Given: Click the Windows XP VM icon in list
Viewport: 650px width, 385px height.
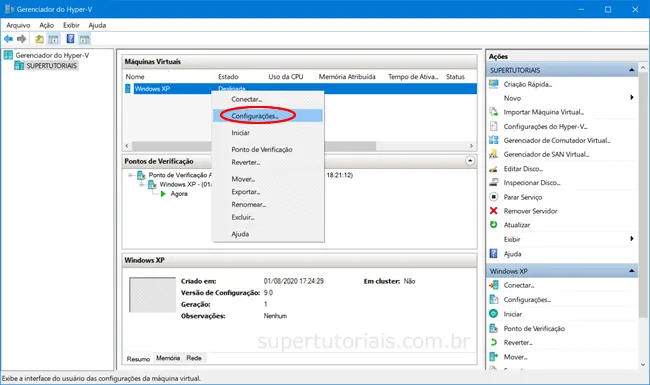Looking at the screenshot, I should [128, 88].
